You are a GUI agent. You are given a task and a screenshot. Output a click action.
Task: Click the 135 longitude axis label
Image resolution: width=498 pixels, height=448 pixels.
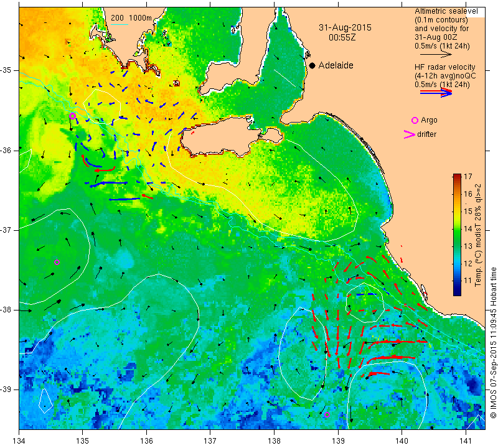point(83,441)
